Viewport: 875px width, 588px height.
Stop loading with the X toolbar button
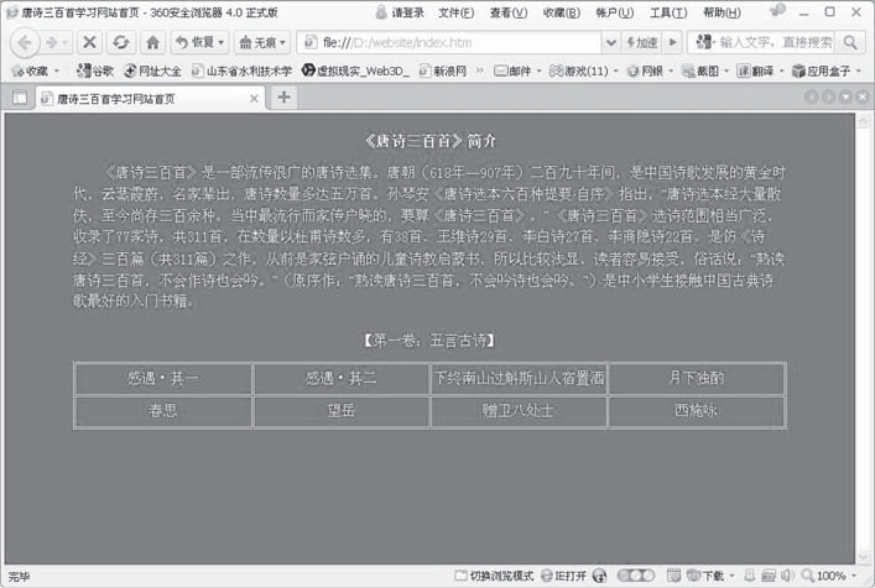90,42
